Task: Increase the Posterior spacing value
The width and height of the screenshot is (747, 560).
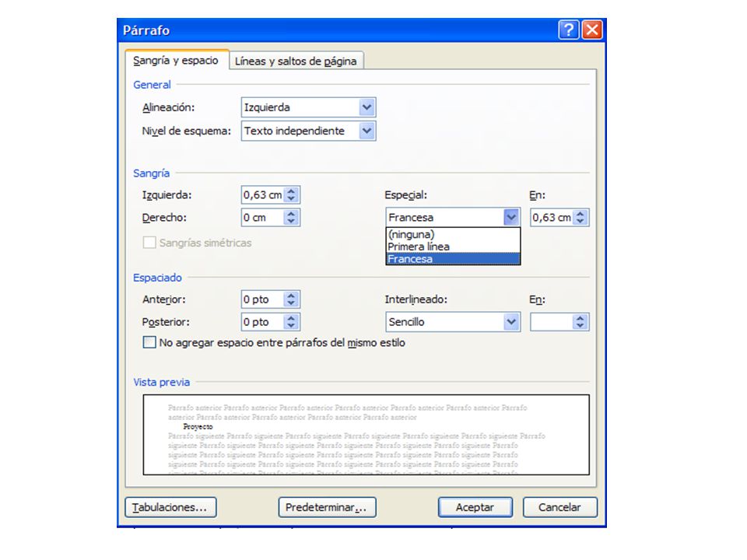Action: coord(292,319)
